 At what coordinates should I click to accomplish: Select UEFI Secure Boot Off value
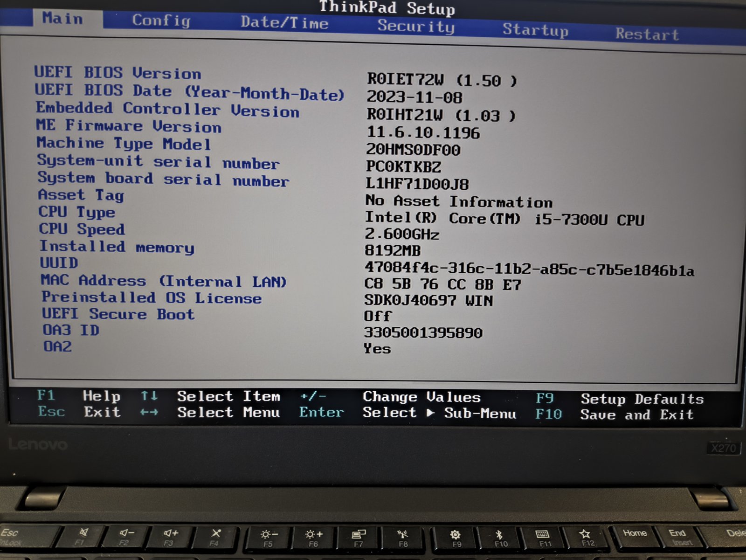378,317
